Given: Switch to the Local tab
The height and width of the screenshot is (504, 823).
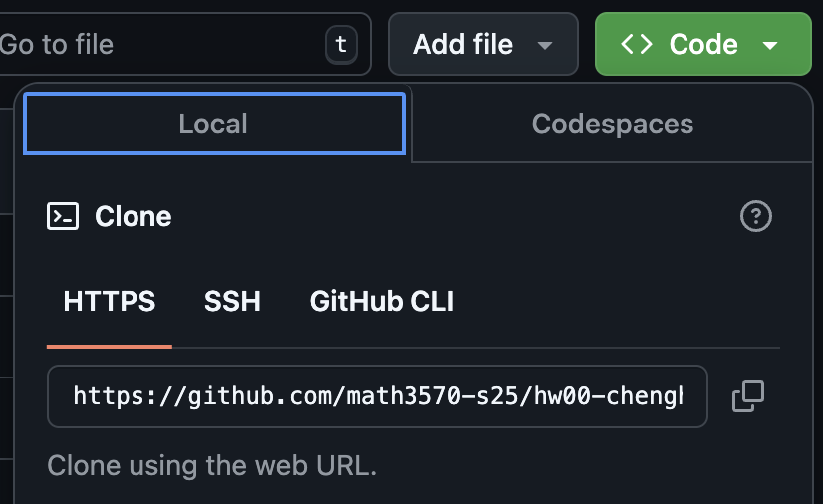Looking at the screenshot, I should click(214, 124).
